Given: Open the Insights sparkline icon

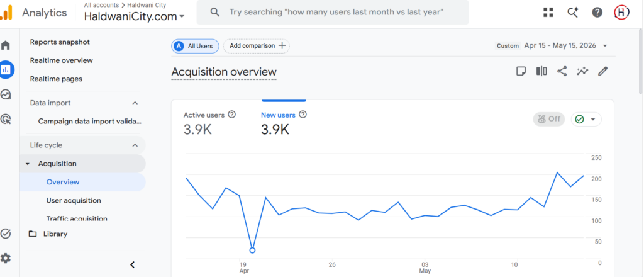Looking at the screenshot, I should coord(582,72).
